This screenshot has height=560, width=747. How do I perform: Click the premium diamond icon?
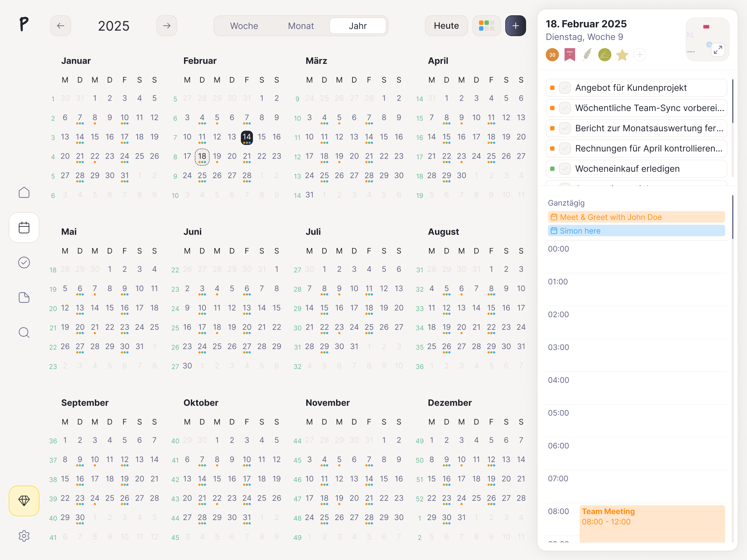[x=24, y=501]
